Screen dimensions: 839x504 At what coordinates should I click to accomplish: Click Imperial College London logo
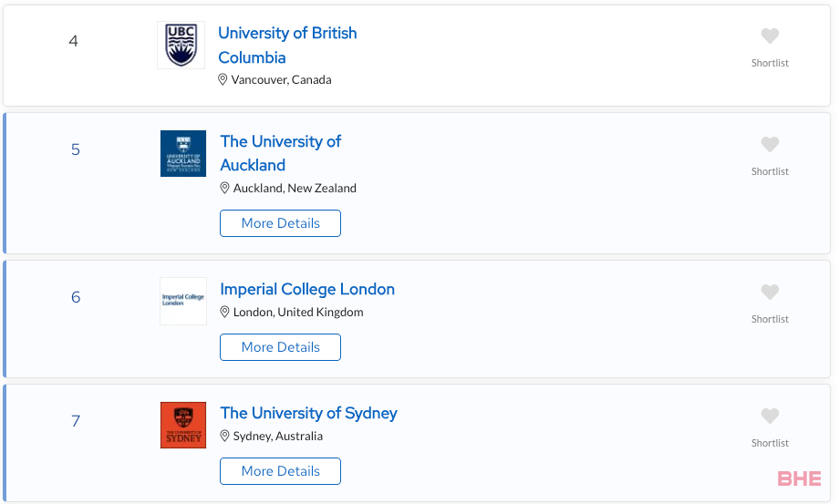(x=183, y=301)
